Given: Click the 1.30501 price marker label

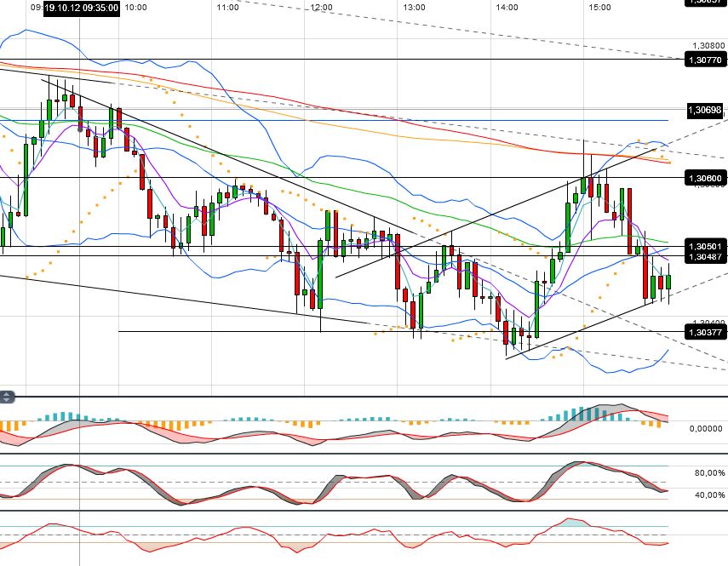Looking at the screenshot, I should 703,246.
